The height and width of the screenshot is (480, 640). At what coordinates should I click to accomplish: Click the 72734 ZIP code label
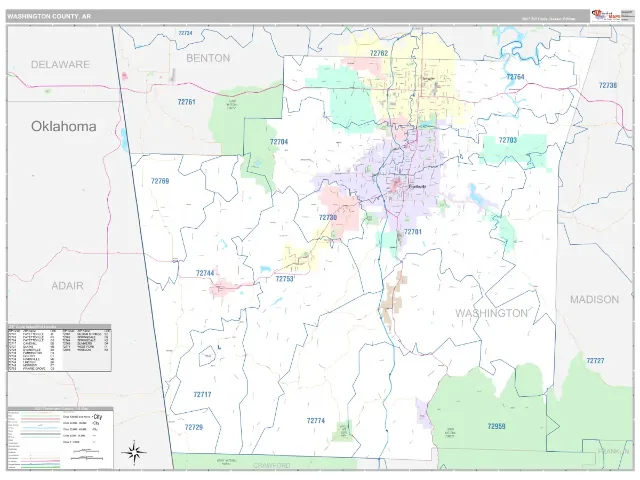click(185, 33)
